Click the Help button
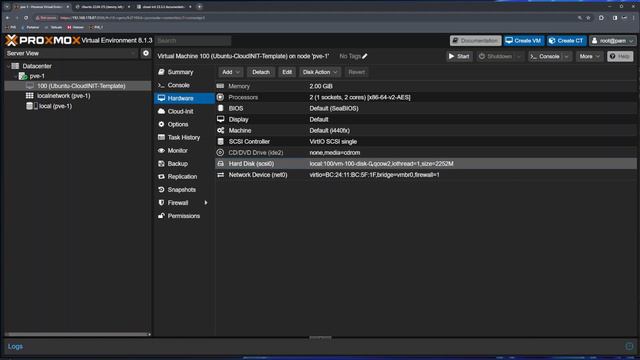 [x=620, y=56]
